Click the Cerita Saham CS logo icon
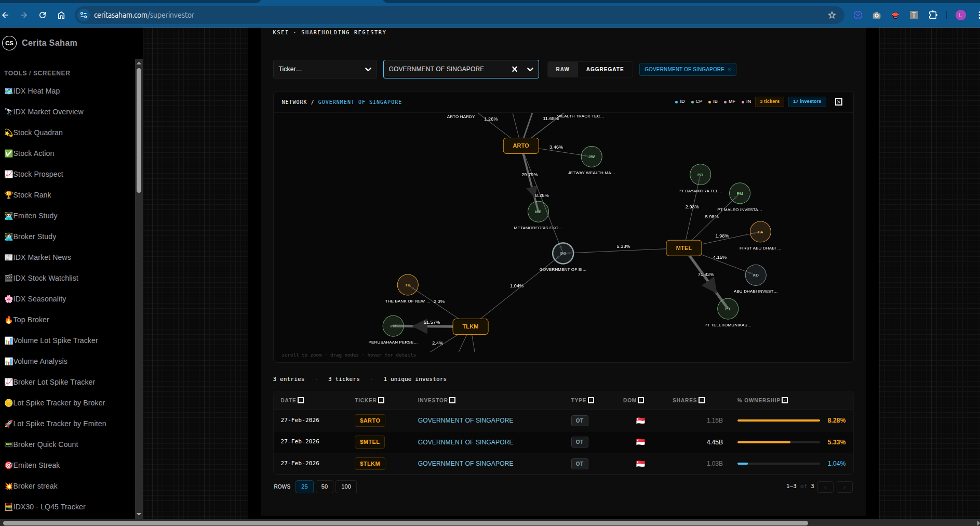 point(9,43)
